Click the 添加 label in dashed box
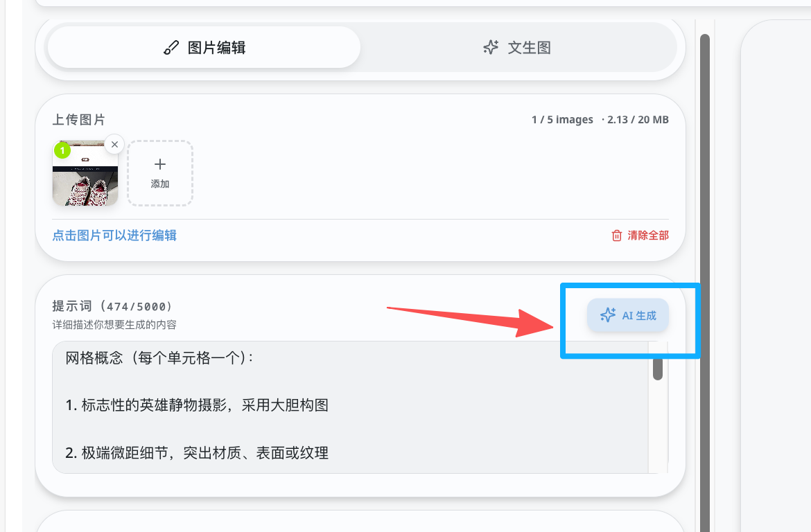The width and height of the screenshot is (811, 532). (x=160, y=184)
